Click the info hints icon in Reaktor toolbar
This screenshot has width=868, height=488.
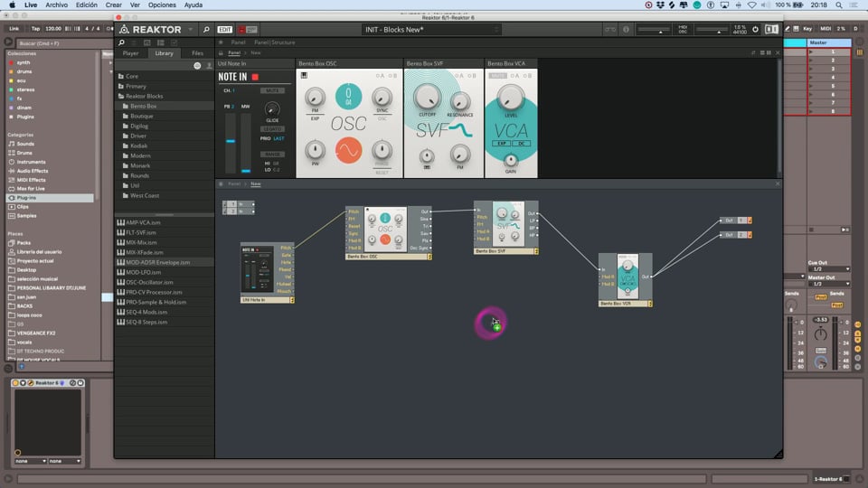(626, 29)
